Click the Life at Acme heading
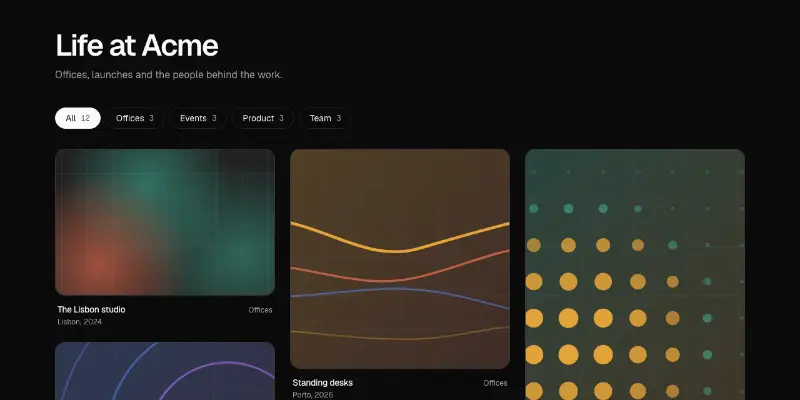 (x=137, y=45)
